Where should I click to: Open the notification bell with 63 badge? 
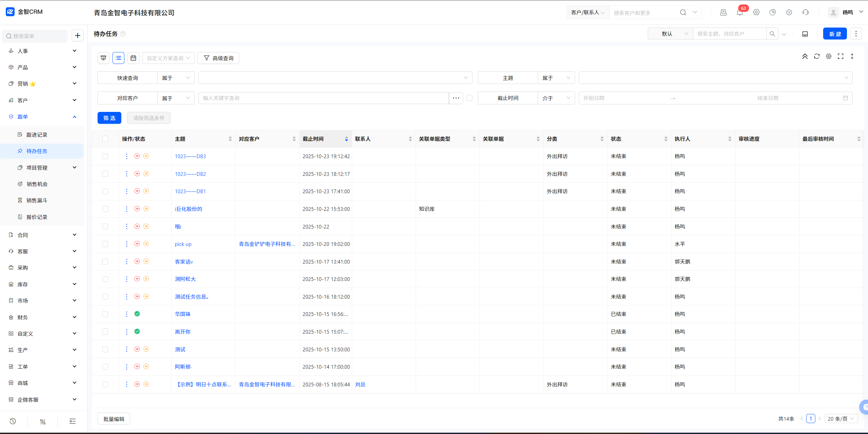coord(740,13)
